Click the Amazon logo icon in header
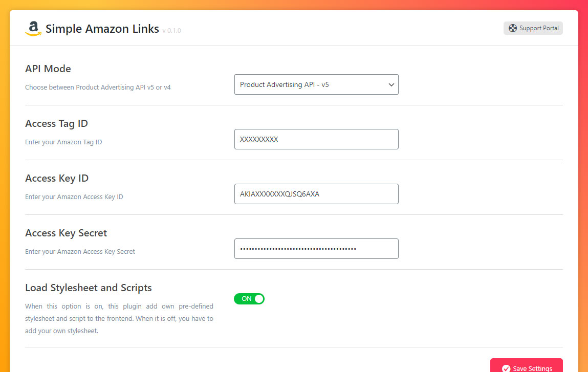This screenshot has height=372, width=588. 33,29
